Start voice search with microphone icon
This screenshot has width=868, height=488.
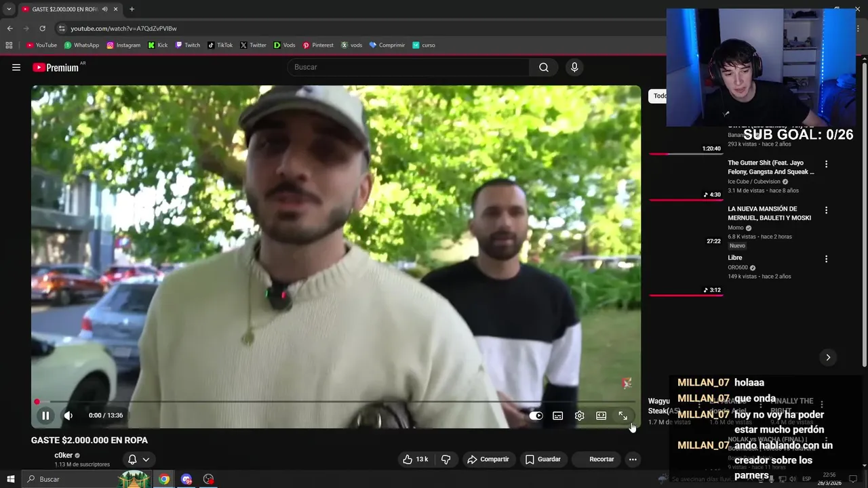coord(574,67)
